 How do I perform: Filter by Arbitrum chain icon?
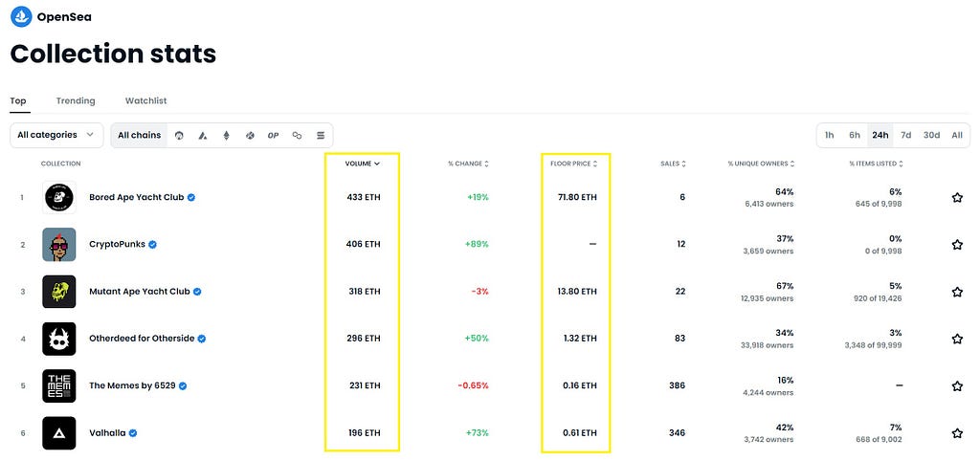click(x=179, y=135)
